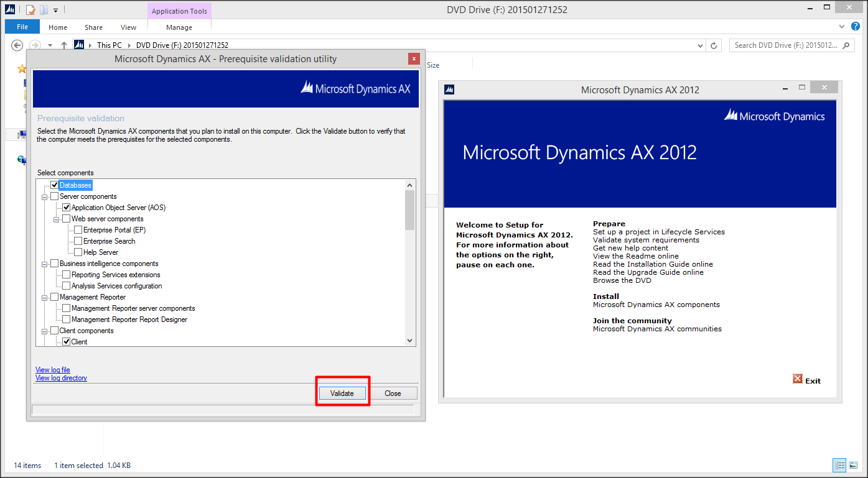Click Microsoft Dynamics AX components under Install
Screen dimensions: 868x478
[x=656, y=305]
